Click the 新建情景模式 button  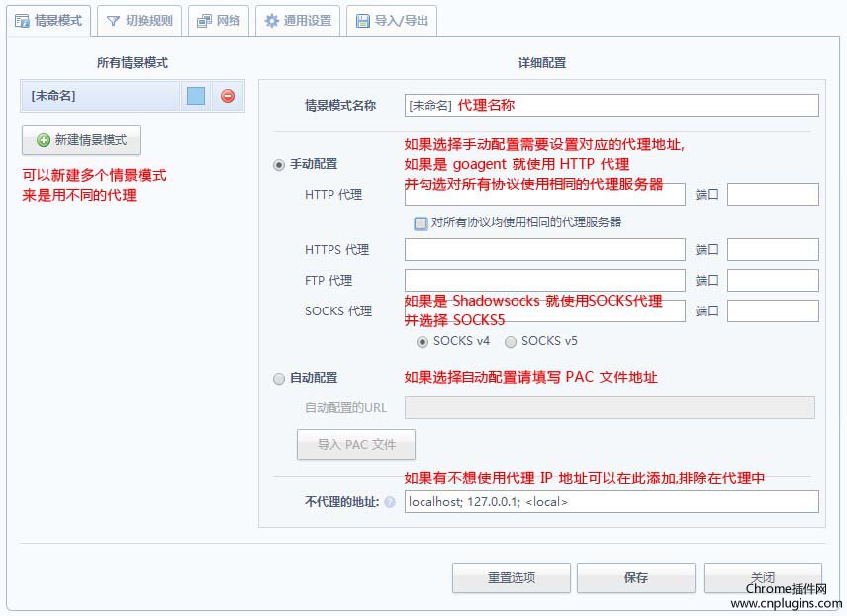pos(81,140)
